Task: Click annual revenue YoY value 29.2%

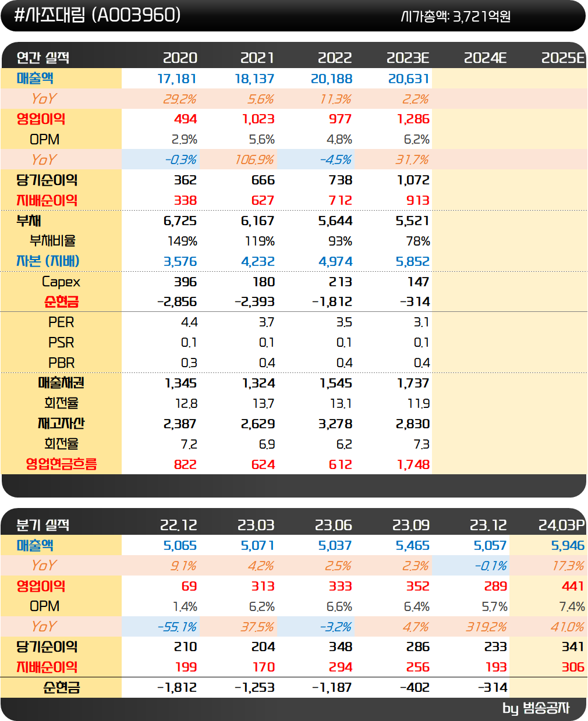Action: pyautogui.click(x=179, y=99)
